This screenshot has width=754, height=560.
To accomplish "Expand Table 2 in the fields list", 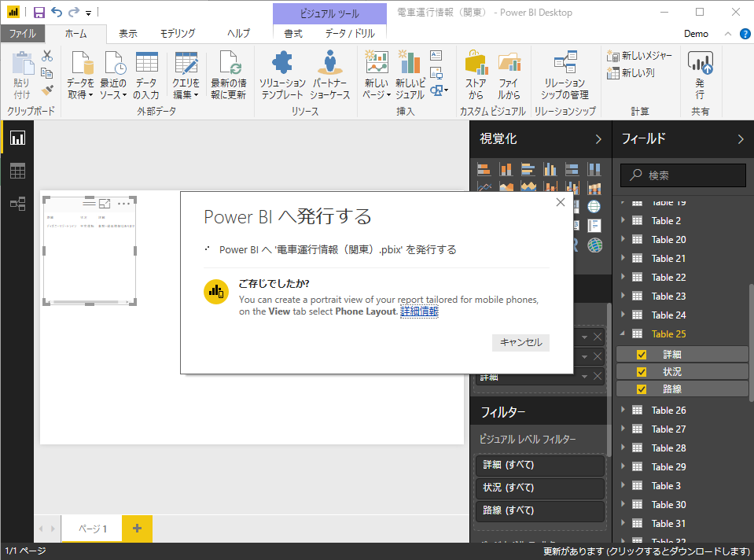I will pos(623,220).
